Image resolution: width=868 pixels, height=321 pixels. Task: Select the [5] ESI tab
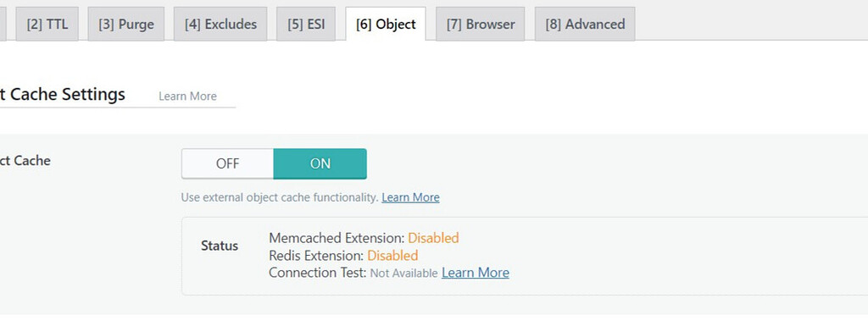coord(306,25)
